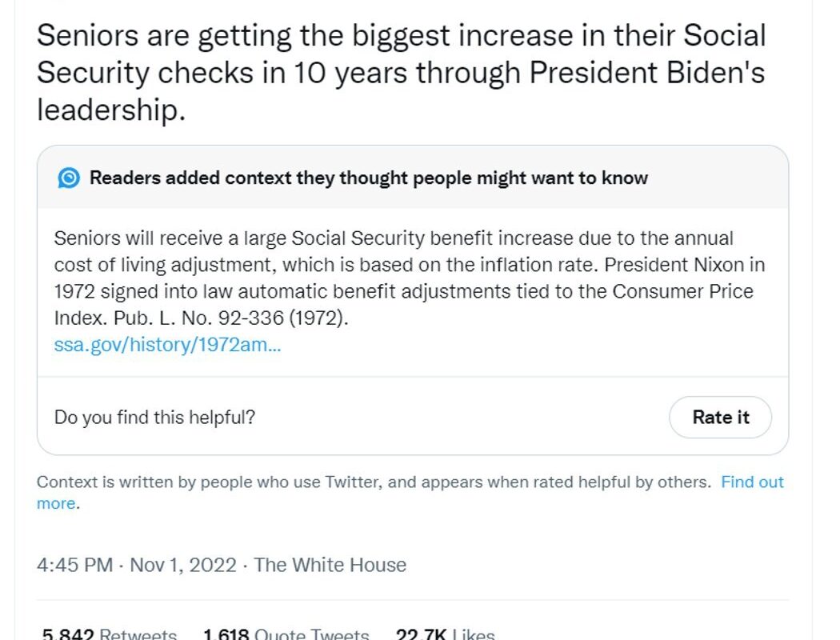View the 22.7K Likes list
This screenshot has width=840, height=640.
point(445,634)
